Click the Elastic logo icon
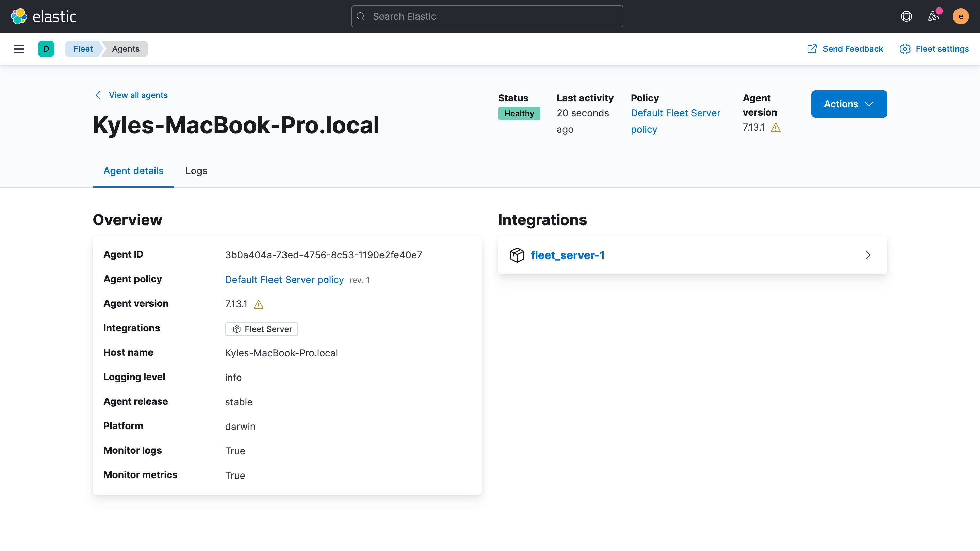980x551 pixels. [19, 16]
